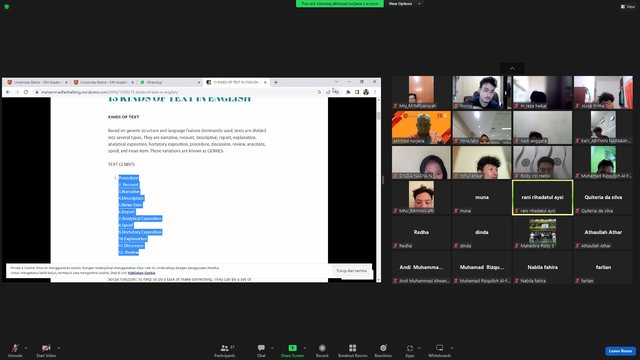This screenshot has height=360, width=640.
Task: Open the 'Kebijakan Cookie' link
Action: (x=141, y=273)
